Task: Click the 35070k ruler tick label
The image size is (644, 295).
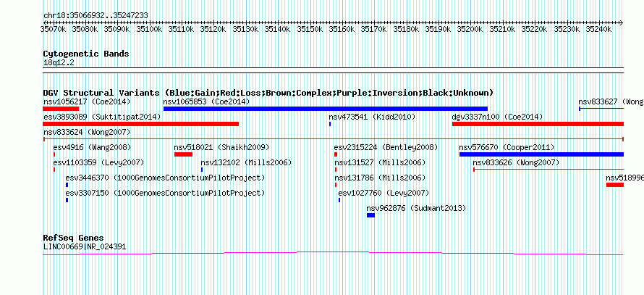Action: 53,29
